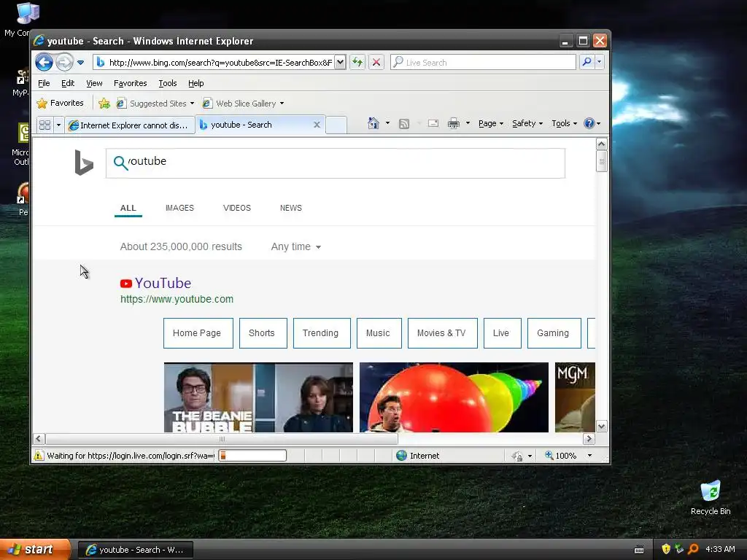
Task: Click the Home Page sitelink button
Action: tap(198, 333)
